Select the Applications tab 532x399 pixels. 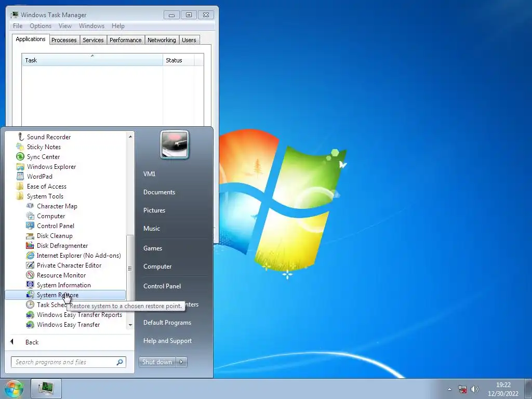pyautogui.click(x=31, y=39)
